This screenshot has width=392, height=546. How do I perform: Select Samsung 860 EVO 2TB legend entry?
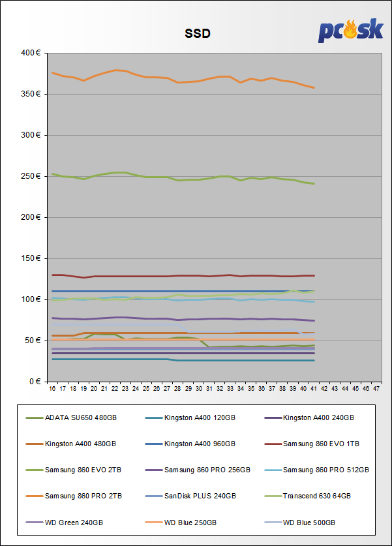pyautogui.click(x=74, y=470)
